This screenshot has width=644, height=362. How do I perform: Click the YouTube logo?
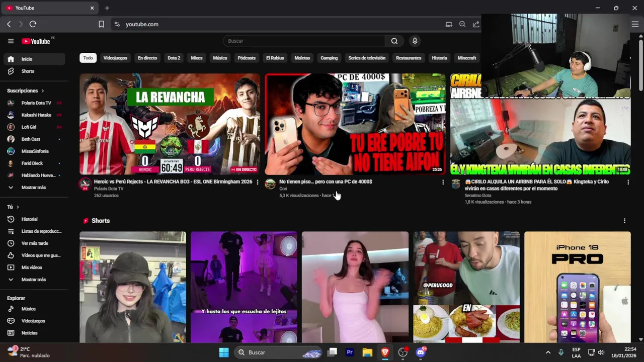pos(36,41)
